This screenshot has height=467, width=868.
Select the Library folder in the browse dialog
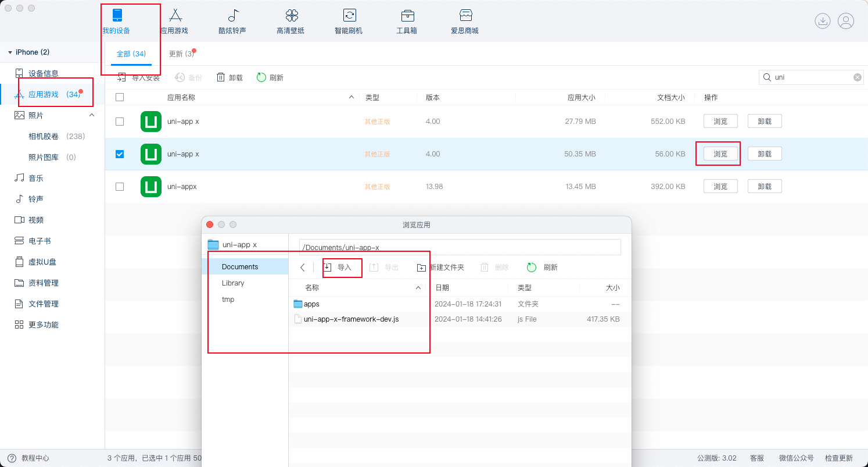coord(233,283)
